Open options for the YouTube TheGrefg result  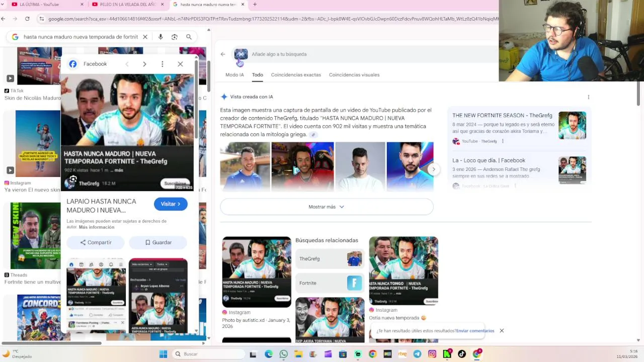pos(503,141)
